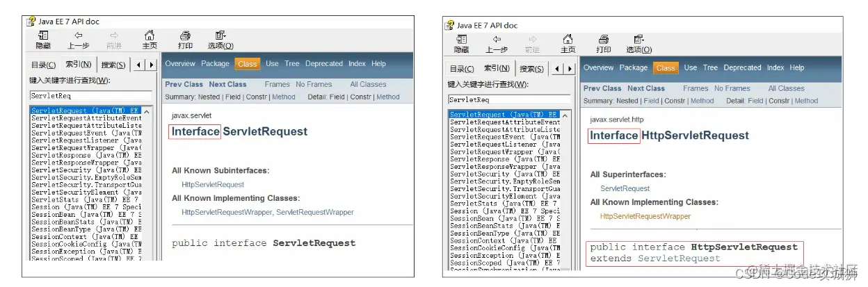Switch to 搜索(S) tab in ServletRequest doc window
868x287 pixels.
pos(113,65)
